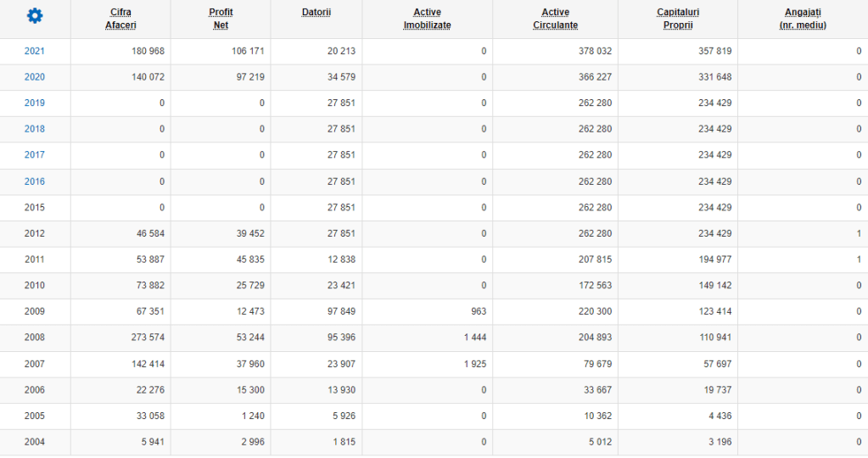
Task: Click the 2021 net profit value 106 171
Action: tap(248, 51)
